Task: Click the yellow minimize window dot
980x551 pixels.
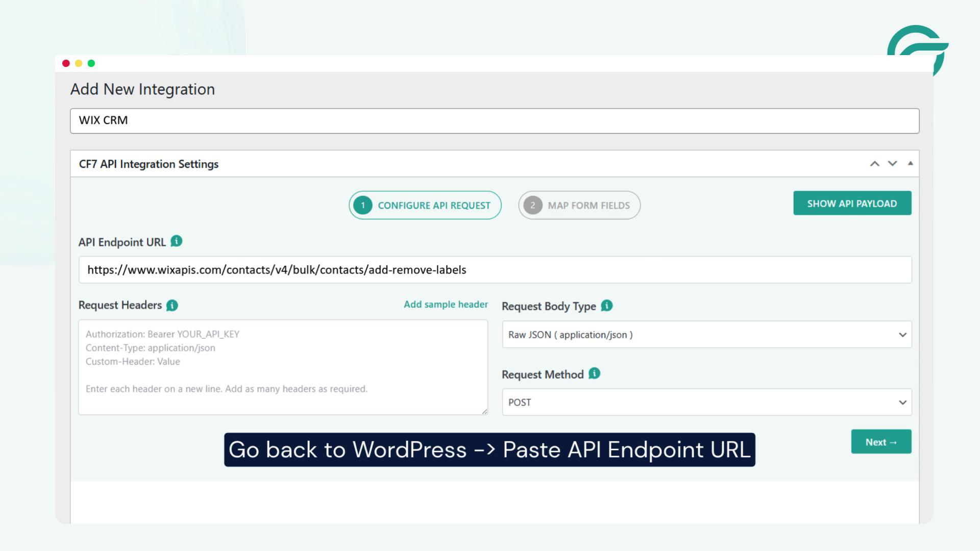Action: point(79,63)
